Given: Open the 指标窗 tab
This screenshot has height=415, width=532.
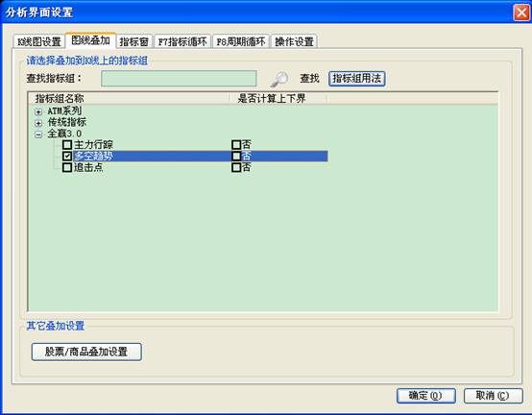Looking at the screenshot, I should (x=134, y=41).
